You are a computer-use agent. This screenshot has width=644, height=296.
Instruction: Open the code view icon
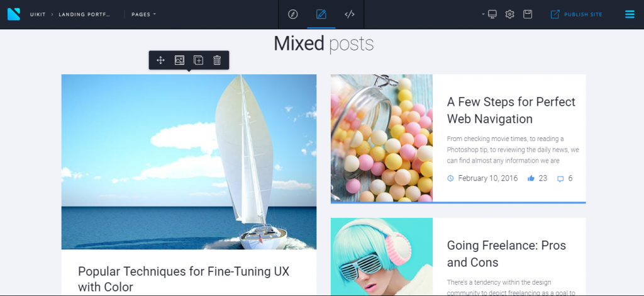click(350, 14)
